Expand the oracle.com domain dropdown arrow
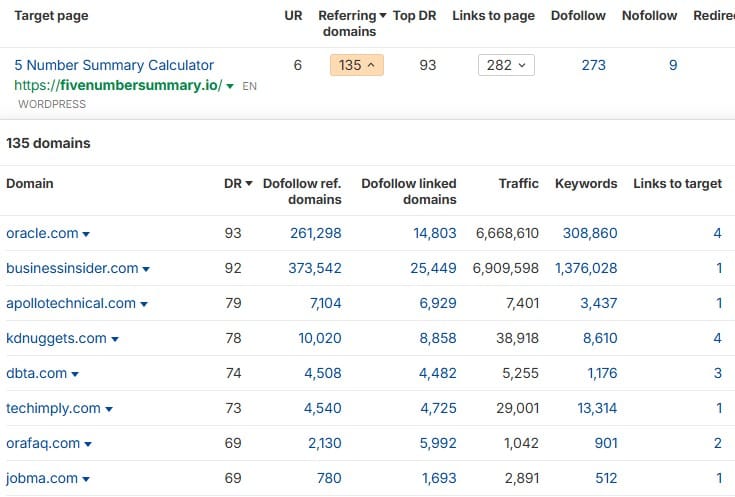Image resolution: width=735 pixels, height=497 pixels. point(86,234)
